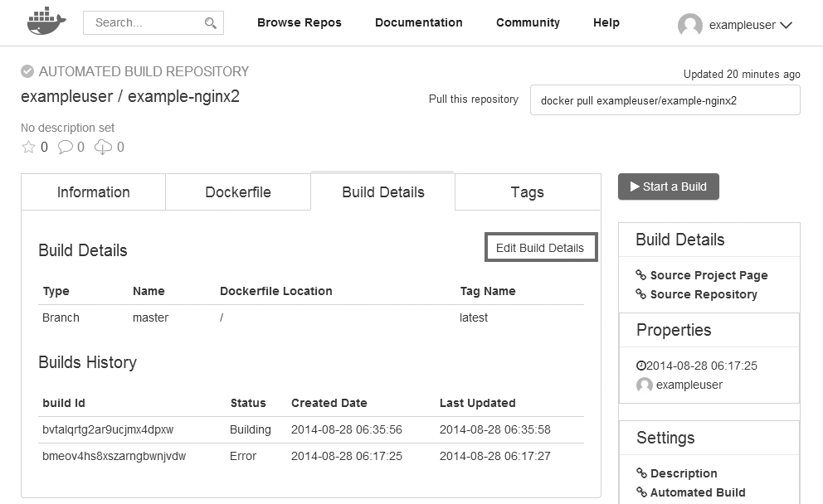Expand the exampleuser account dropdown
823x504 pixels.
(x=786, y=25)
